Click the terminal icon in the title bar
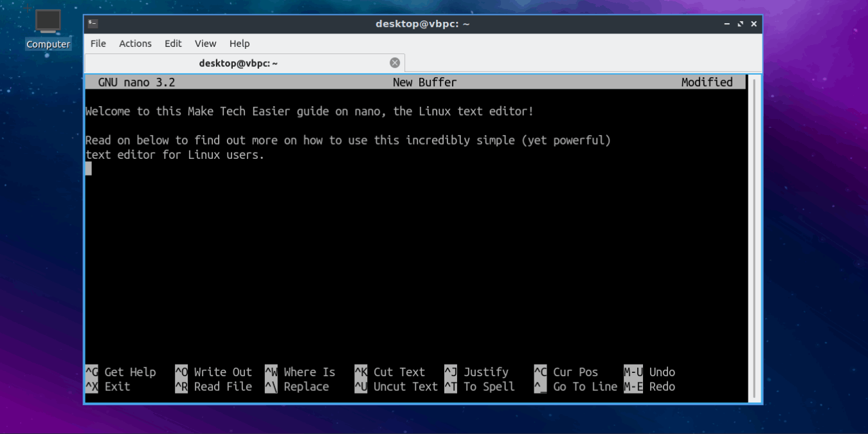The width and height of the screenshot is (868, 434). tap(93, 23)
